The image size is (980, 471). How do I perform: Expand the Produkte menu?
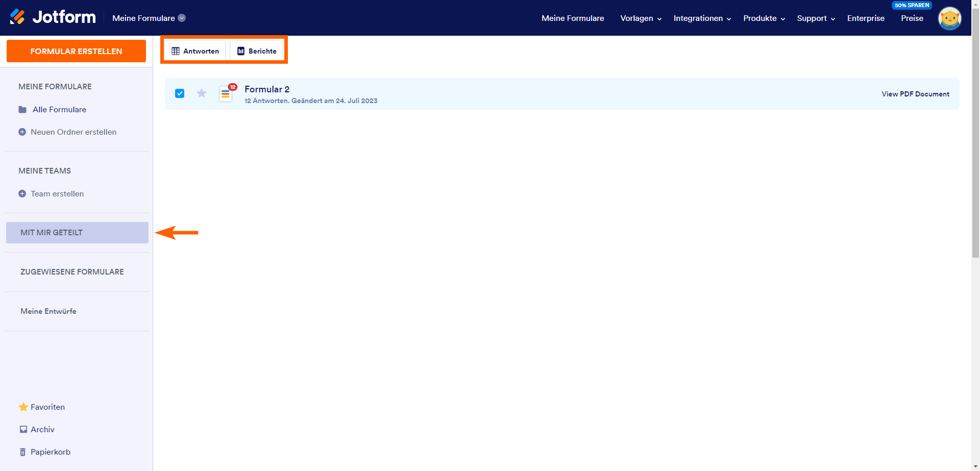764,18
